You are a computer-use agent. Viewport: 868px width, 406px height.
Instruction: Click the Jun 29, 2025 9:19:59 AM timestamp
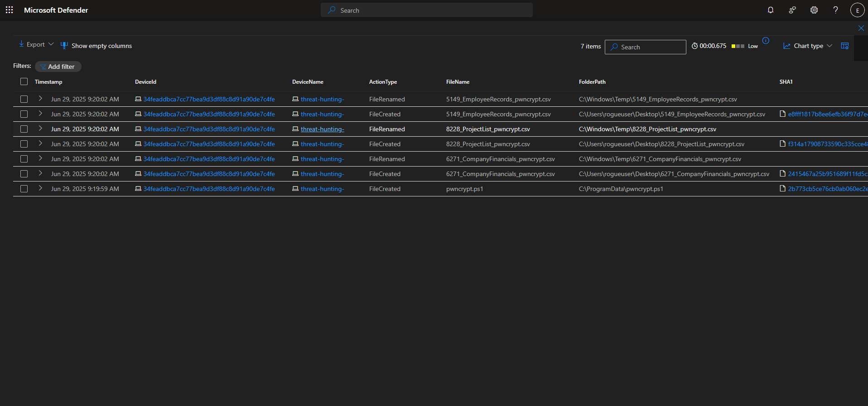[85, 189]
